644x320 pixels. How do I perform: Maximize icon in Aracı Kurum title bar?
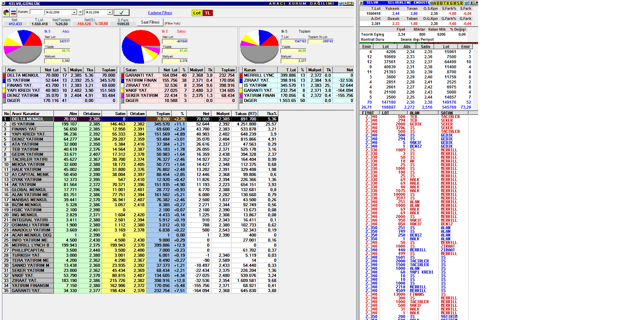350,3
